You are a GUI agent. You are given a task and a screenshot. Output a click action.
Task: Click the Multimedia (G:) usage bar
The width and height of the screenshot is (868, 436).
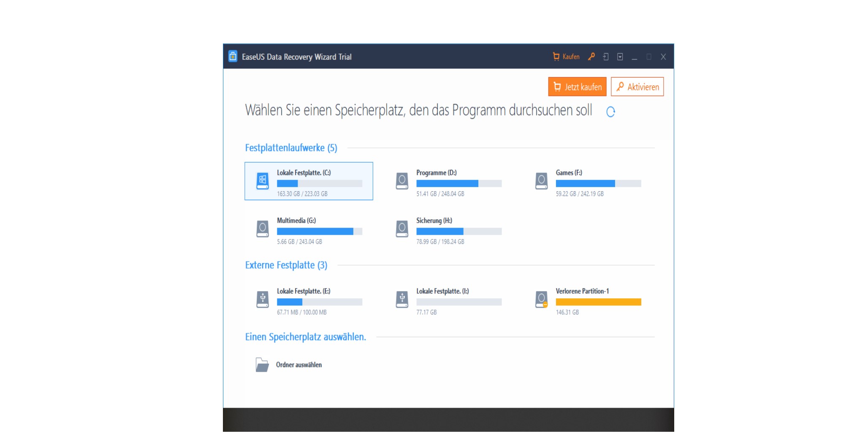click(320, 231)
